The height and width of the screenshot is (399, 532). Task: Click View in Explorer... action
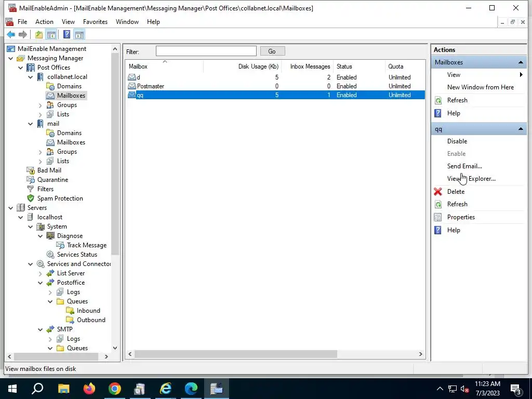[471, 179]
